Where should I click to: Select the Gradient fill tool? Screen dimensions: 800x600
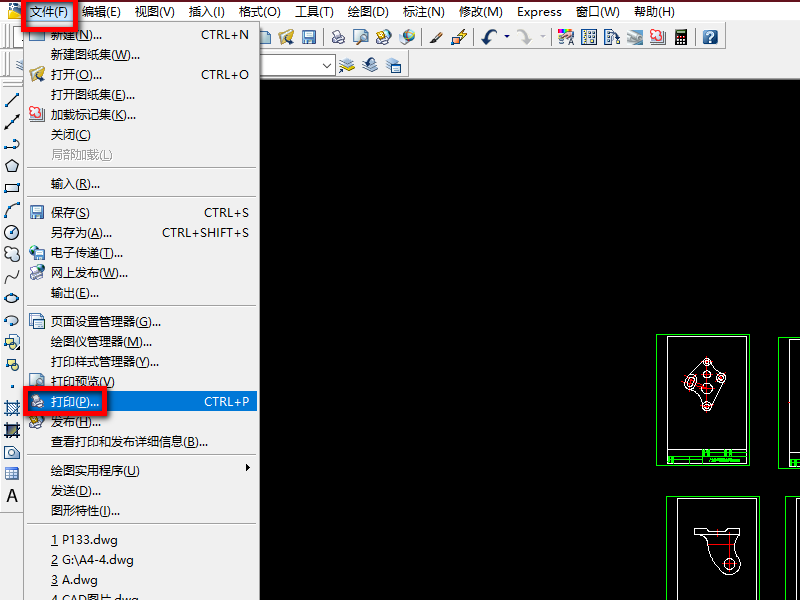(11, 430)
